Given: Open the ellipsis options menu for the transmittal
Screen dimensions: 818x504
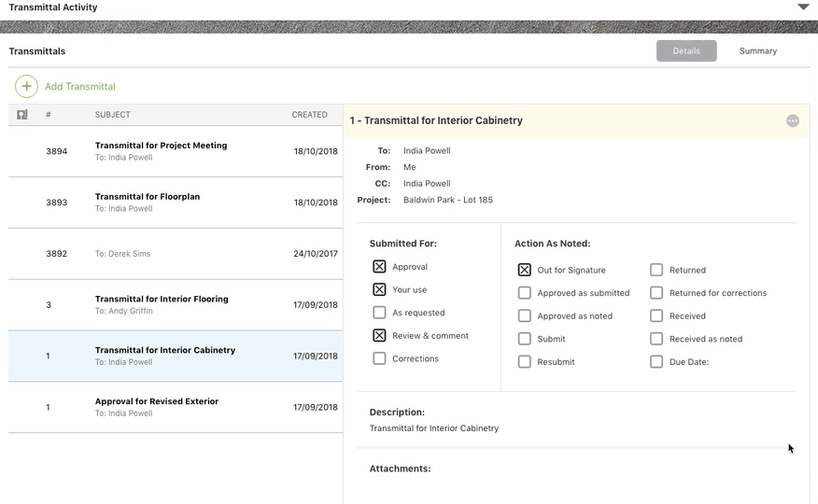Looking at the screenshot, I should click(x=792, y=120).
